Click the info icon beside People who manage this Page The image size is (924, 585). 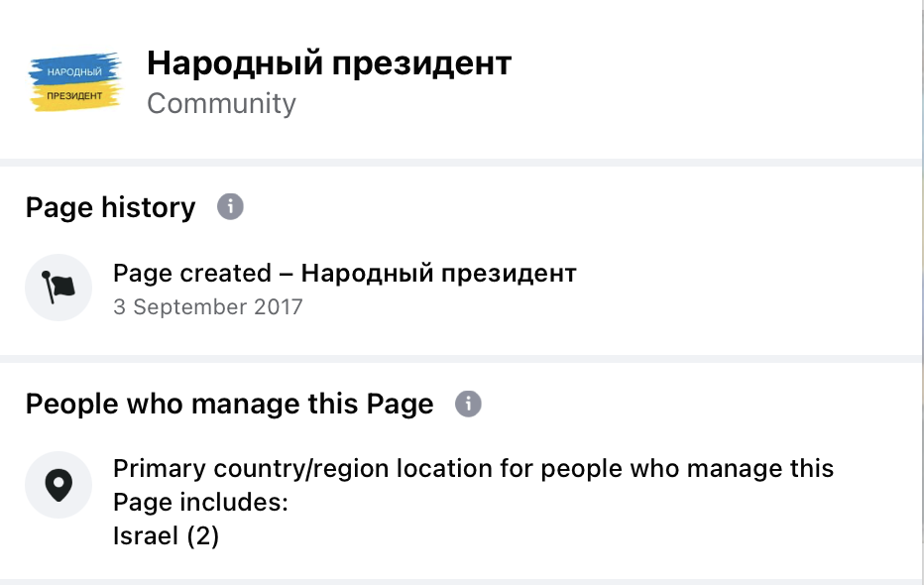click(468, 404)
